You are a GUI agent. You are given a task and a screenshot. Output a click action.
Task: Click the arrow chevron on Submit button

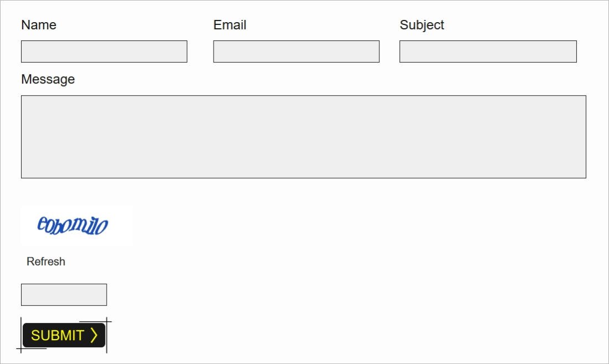pos(93,335)
